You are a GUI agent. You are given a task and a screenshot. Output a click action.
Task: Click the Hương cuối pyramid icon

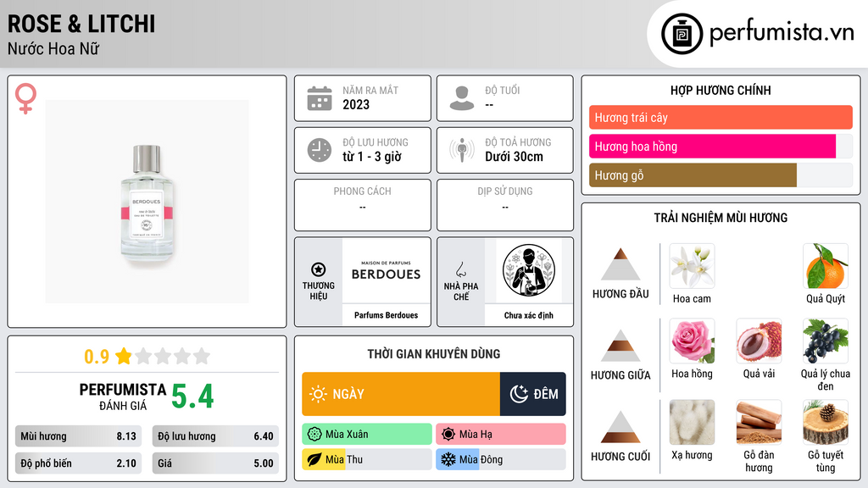pyautogui.click(x=620, y=427)
